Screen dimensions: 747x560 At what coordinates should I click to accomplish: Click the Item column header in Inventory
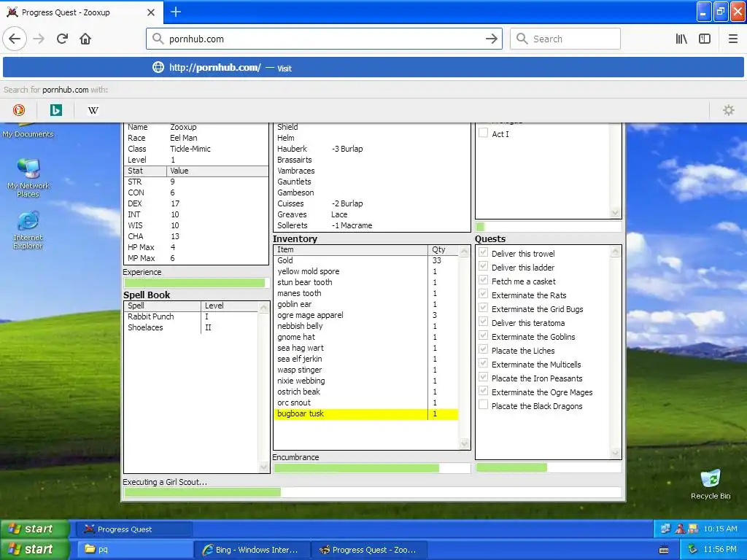(x=351, y=249)
